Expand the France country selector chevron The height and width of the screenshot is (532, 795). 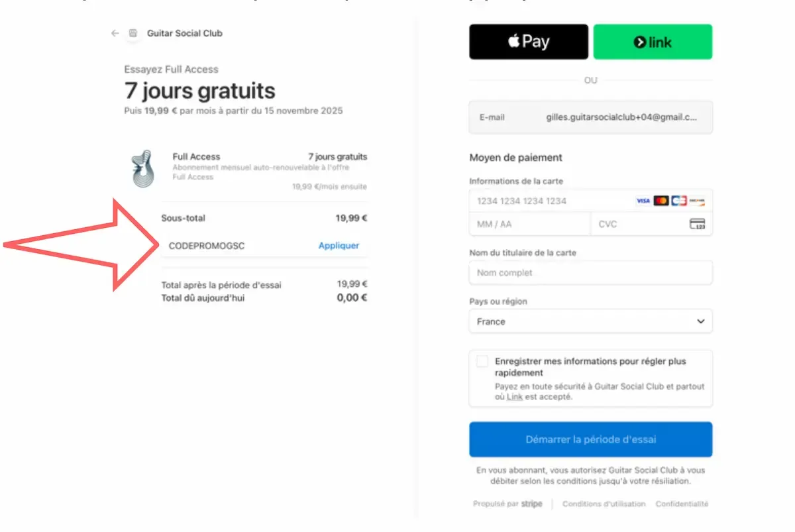tap(700, 321)
